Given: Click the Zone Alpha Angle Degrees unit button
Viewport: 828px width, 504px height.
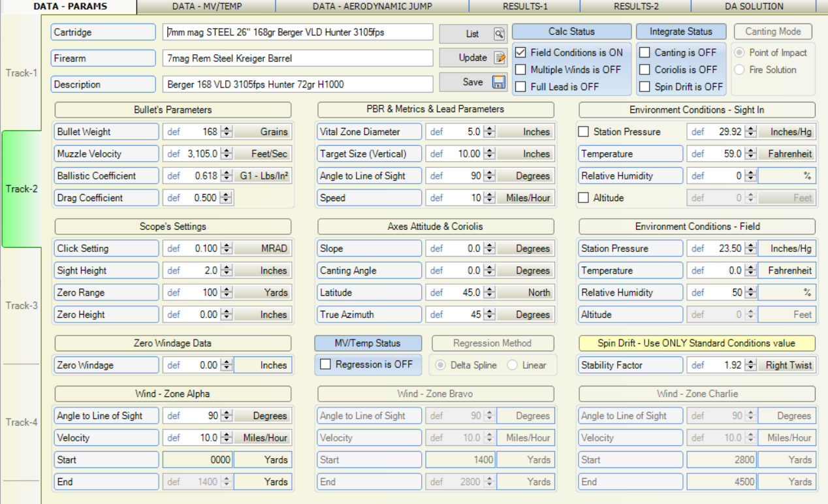Looking at the screenshot, I should pyautogui.click(x=263, y=416).
